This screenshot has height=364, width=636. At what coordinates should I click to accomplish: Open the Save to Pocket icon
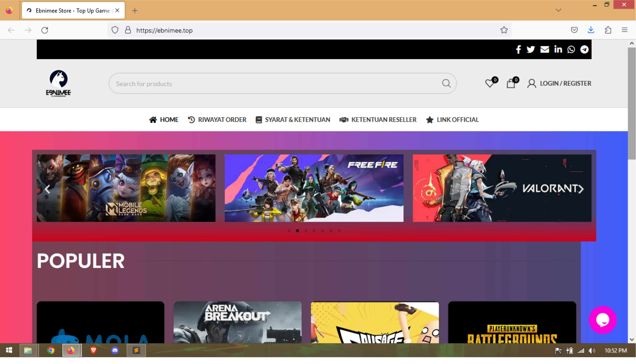[x=574, y=30]
